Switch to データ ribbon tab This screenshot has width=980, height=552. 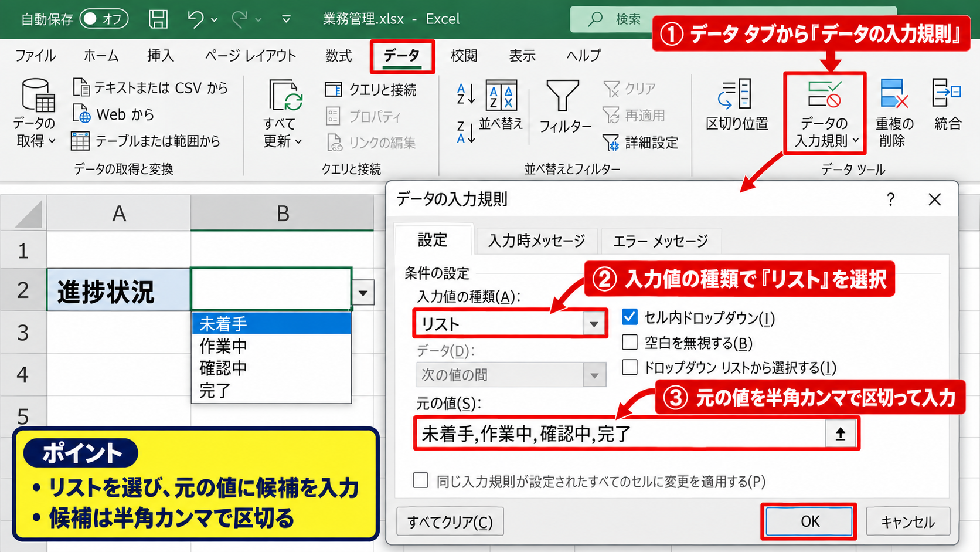tap(402, 56)
